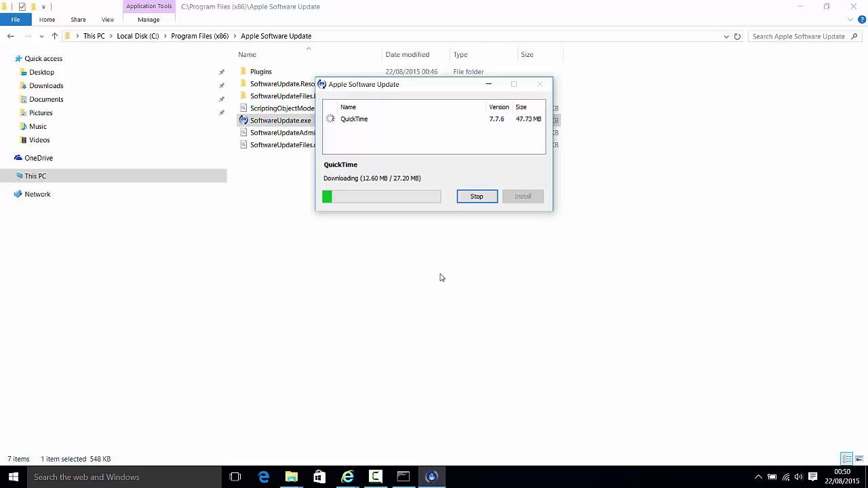Image resolution: width=868 pixels, height=488 pixels.
Task: Select the Application Tools contextual tab
Action: (x=149, y=6)
